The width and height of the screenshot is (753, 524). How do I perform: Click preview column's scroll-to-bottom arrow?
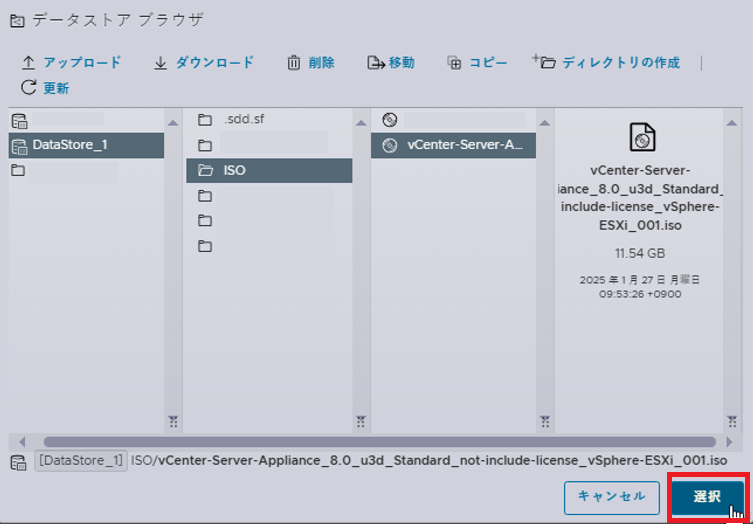(732, 422)
